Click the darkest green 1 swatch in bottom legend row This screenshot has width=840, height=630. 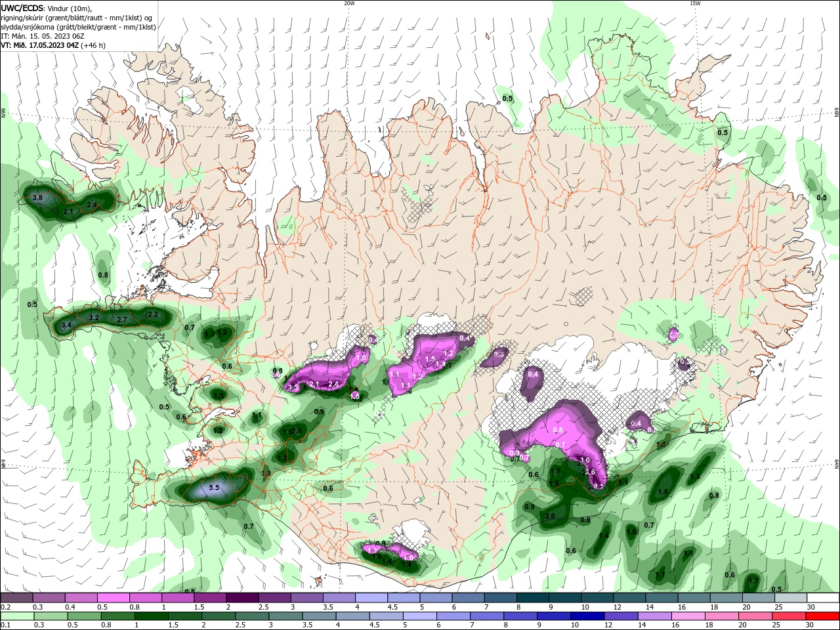coord(152,616)
